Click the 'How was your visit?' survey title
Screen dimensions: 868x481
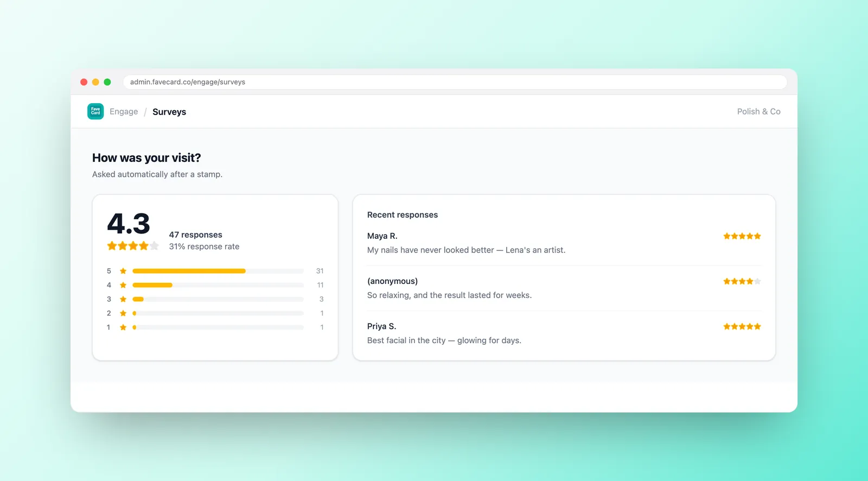[146, 158]
